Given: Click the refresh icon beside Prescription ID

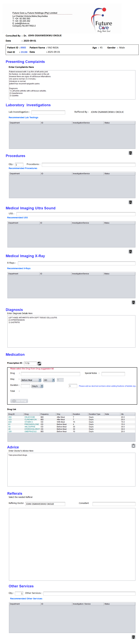Looking at the screenshot, I should [39, 363].
